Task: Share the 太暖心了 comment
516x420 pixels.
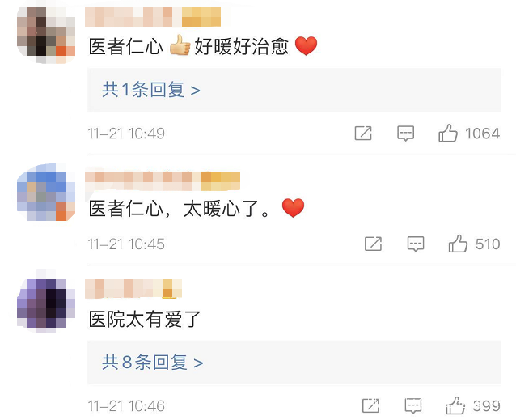Action: tap(373, 244)
